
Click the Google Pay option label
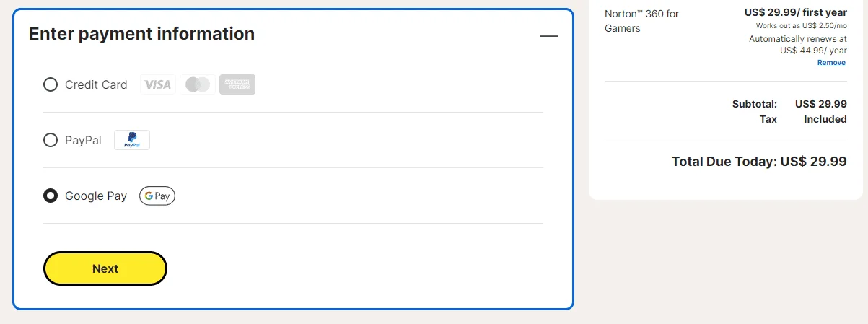click(x=96, y=196)
